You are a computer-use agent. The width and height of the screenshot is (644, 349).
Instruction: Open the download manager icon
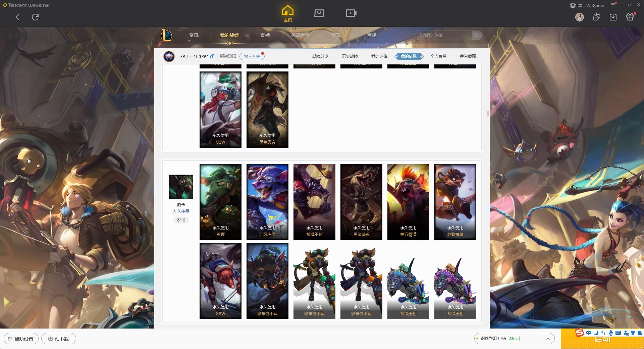point(613,17)
